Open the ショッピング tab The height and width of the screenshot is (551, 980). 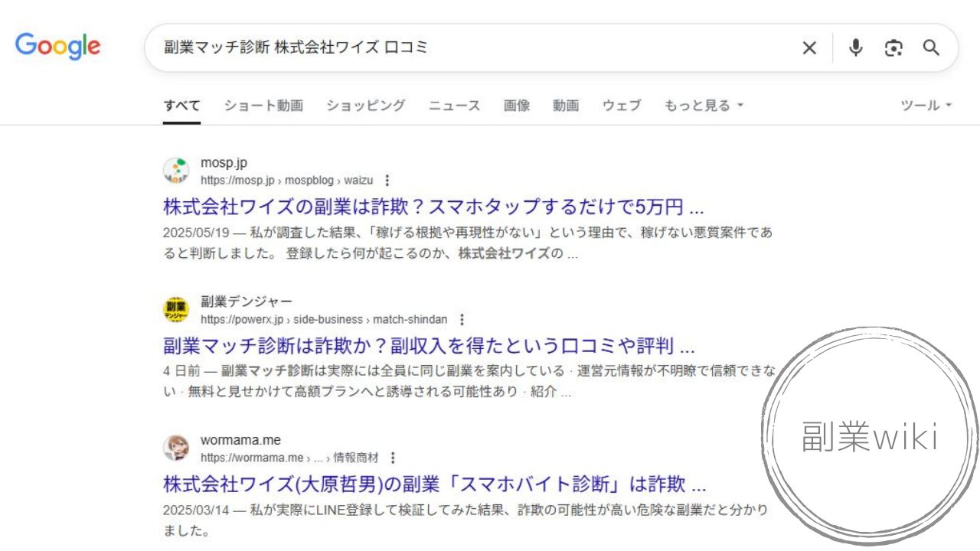coord(366,106)
